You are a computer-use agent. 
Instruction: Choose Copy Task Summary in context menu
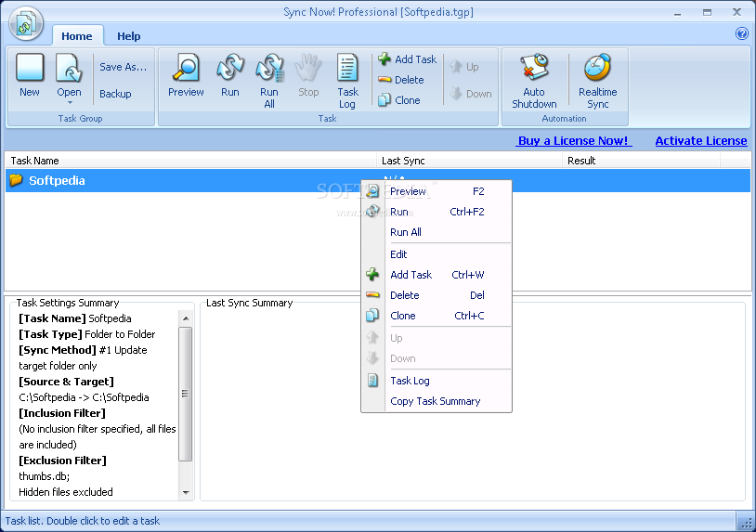437,401
